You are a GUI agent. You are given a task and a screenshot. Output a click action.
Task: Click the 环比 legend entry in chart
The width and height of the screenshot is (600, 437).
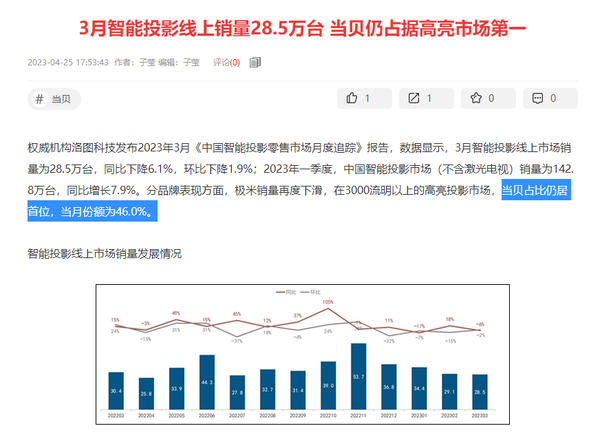310,292
